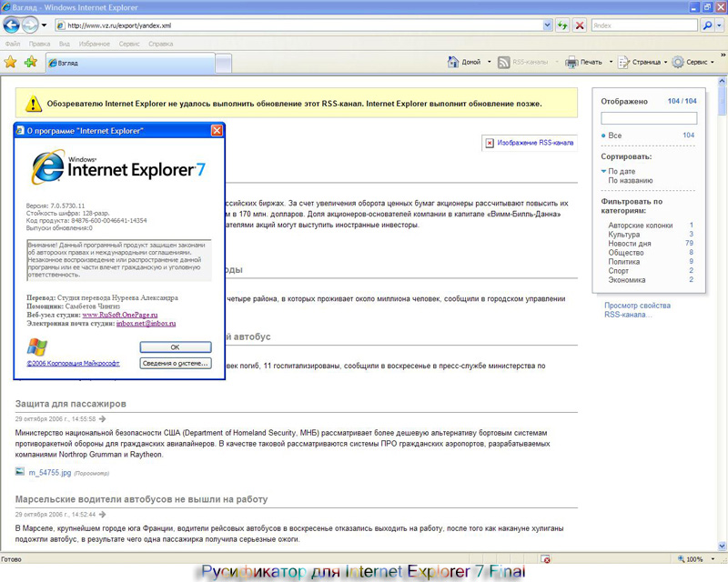This screenshot has width=728, height=582.
Task: Open the Правка menu
Action: click(x=39, y=44)
